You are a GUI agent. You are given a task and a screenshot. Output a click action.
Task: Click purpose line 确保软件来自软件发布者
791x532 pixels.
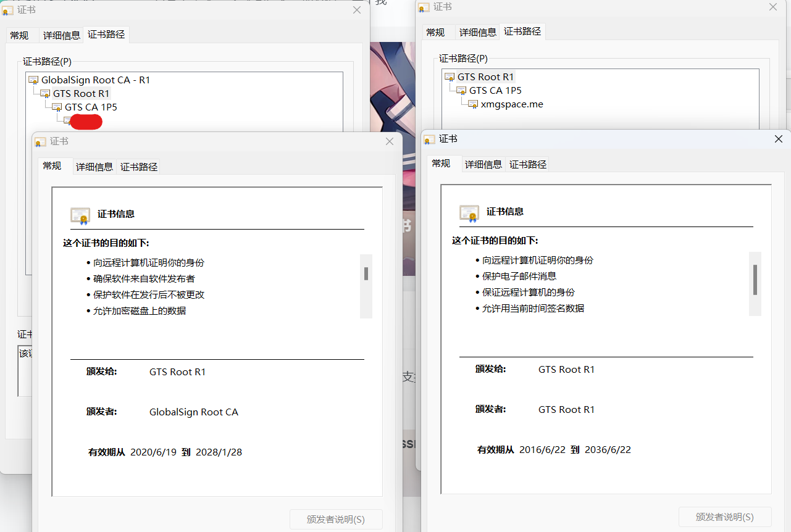point(144,279)
